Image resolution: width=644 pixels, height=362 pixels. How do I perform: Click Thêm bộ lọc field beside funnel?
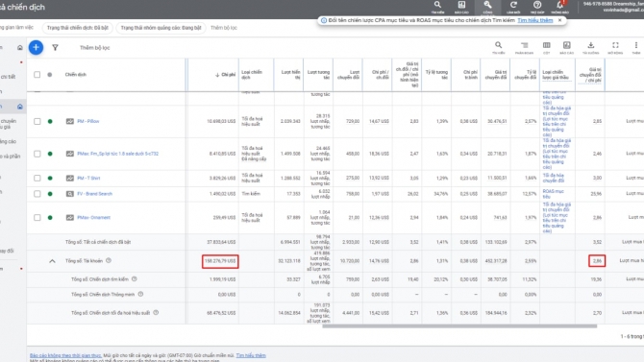coord(95,48)
